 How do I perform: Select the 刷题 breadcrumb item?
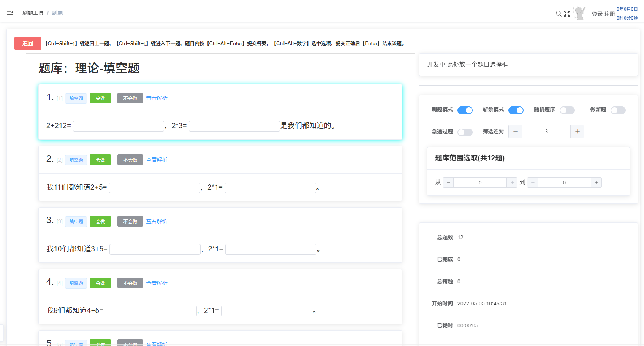(57, 13)
